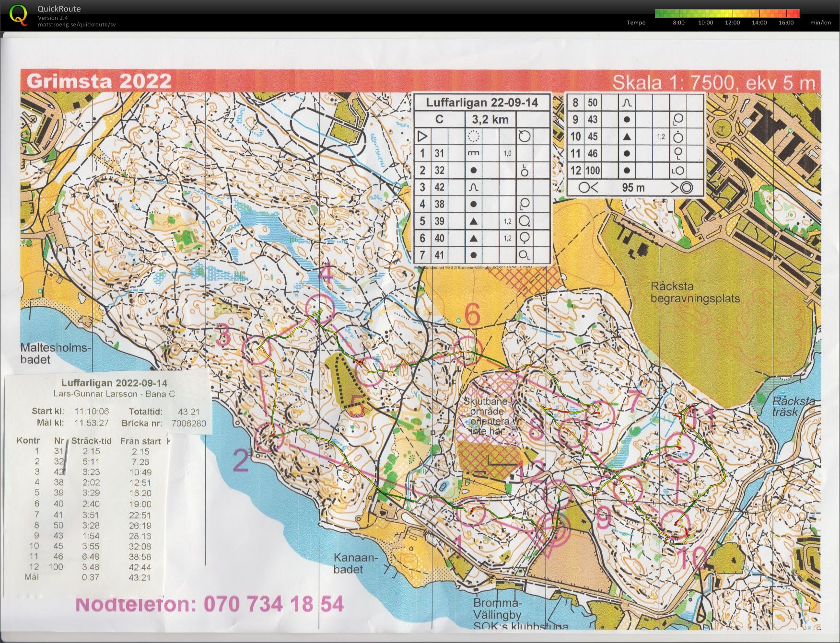
Task: Click the 'Maltesholmsbadet' map label
Action: (x=56, y=353)
